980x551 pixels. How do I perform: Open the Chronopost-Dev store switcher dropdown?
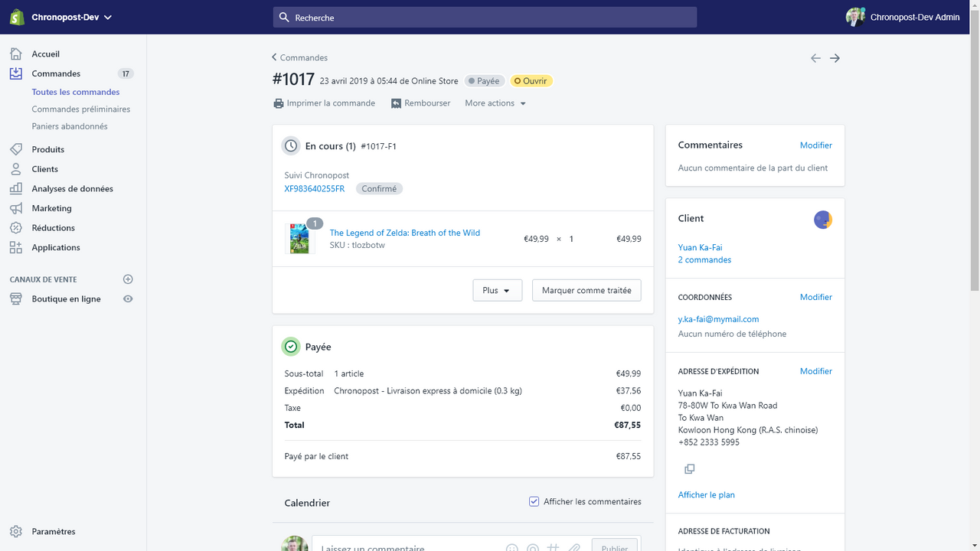click(x=71, y=17)
